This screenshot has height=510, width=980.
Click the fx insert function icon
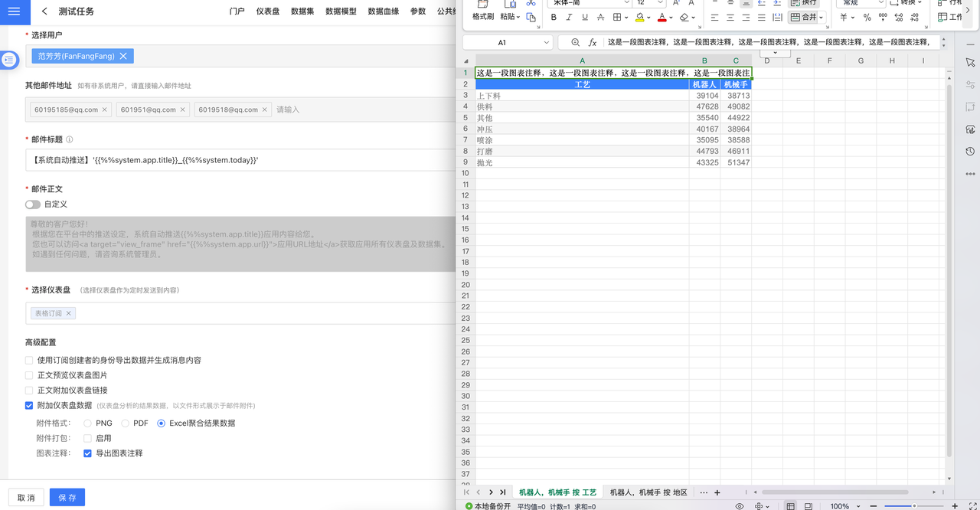593,43
